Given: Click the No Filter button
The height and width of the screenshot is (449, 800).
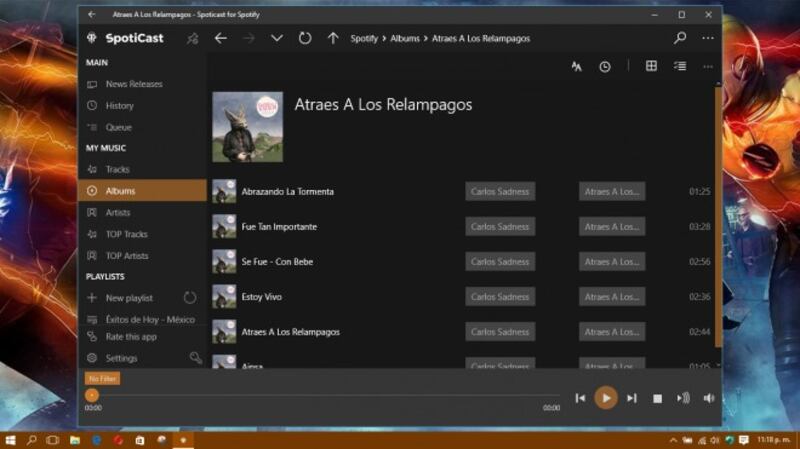Looking at the screenshot, I should 102,379.
